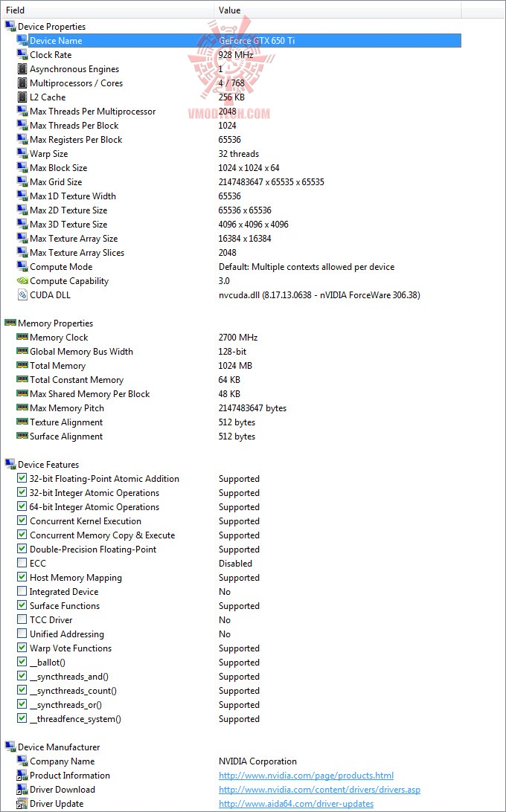Click the '128-bit' bus width value

233,351
